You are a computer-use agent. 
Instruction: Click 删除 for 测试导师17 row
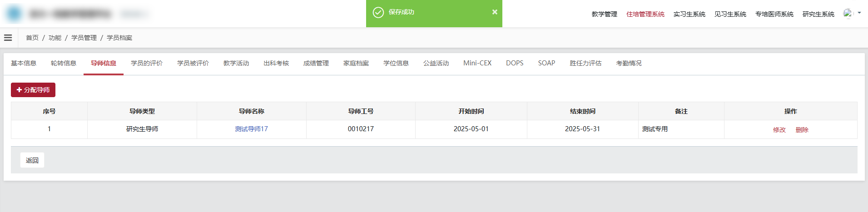[802, 130]
